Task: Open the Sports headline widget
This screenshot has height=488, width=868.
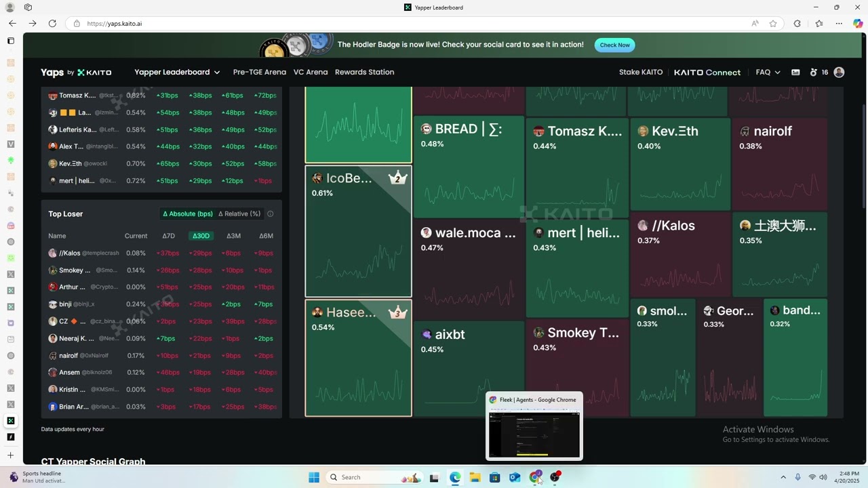Action: 37,477
